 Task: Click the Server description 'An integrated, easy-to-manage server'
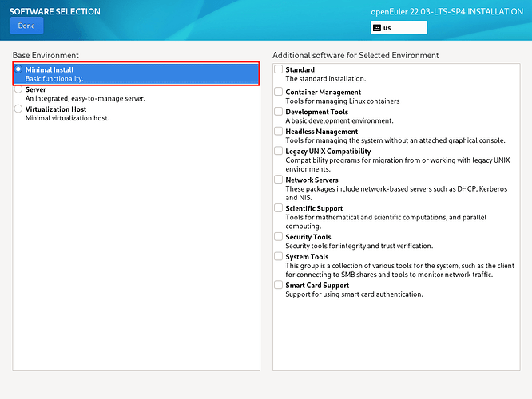(85, 98)
